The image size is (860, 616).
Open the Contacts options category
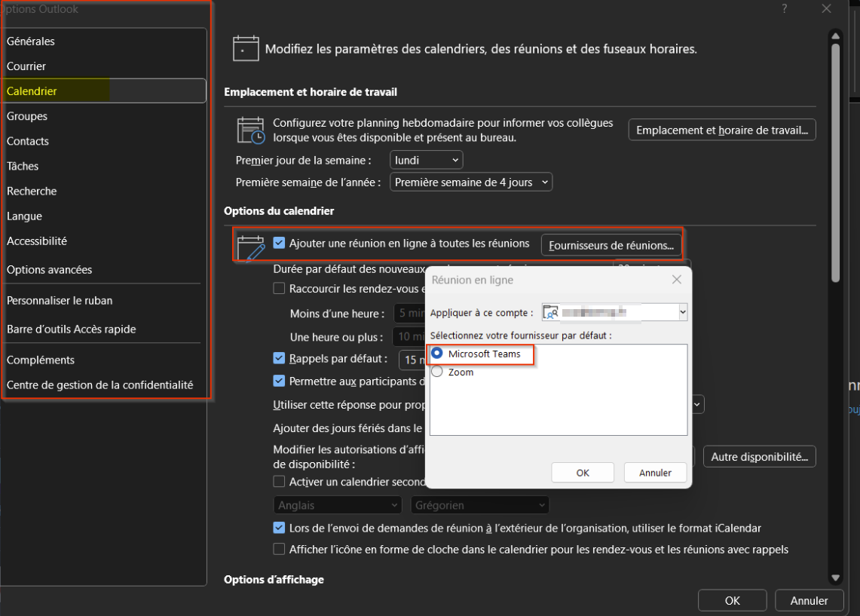click(104, 141)
